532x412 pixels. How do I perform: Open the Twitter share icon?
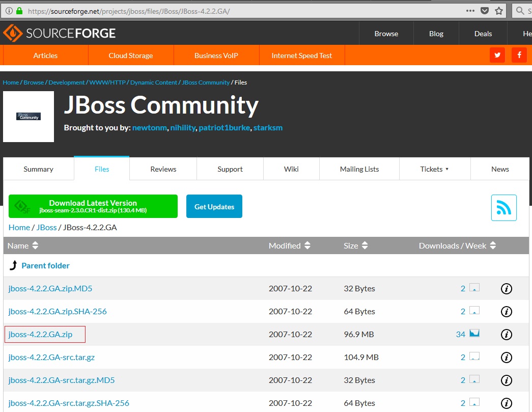click(x=497, y=55)
